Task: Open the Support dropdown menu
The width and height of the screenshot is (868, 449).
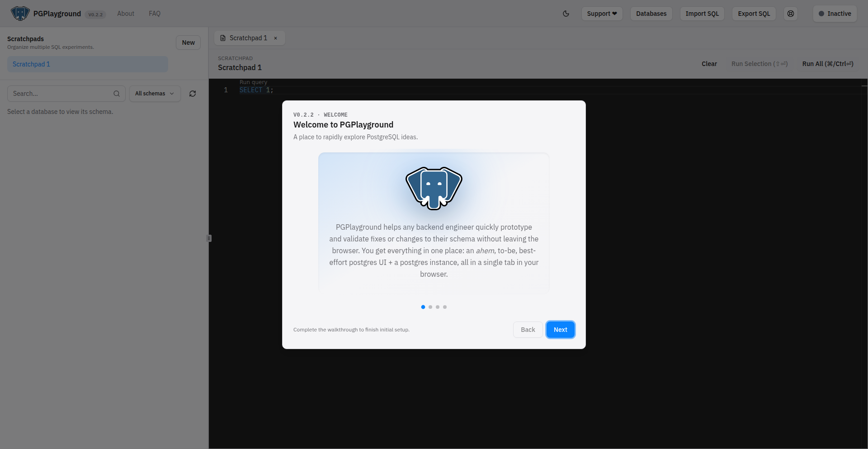Action: pyautogui.click(x=602, y=14)
